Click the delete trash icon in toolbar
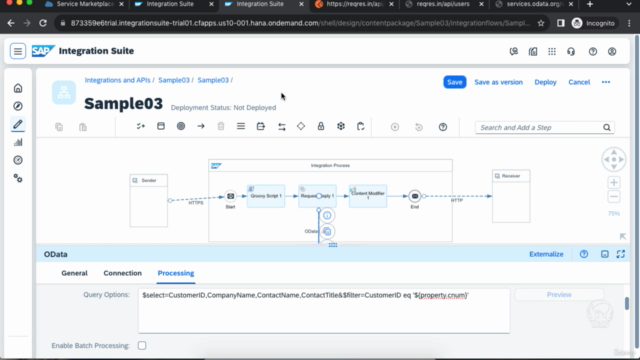640x360 pixels. (x=221, y=127)
